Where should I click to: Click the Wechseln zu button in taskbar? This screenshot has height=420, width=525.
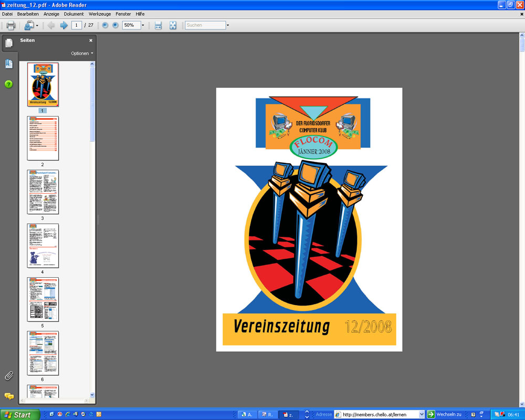click(x=444, y=414)
